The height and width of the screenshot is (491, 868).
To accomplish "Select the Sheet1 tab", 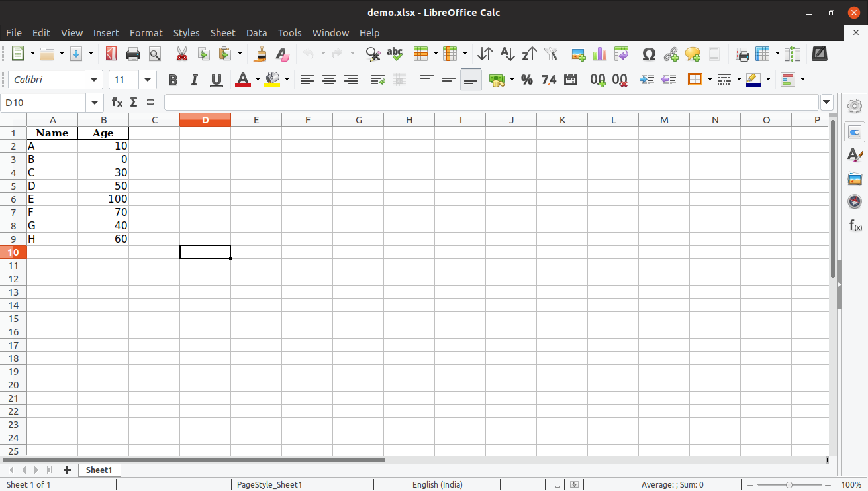I will pyautogui.click(x=99, y=470).
